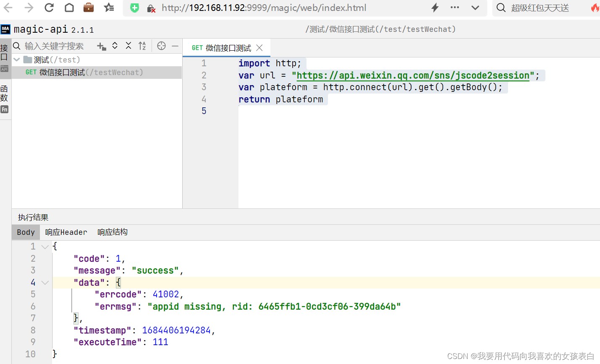Click the 执行结果 panel title

(x=33, y=217)
